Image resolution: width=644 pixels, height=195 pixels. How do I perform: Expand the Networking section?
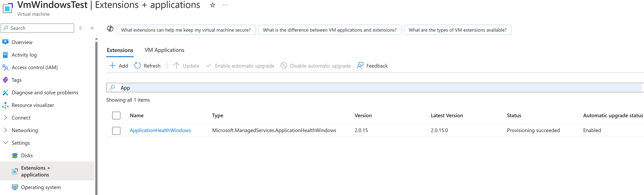tap(6, 130)
